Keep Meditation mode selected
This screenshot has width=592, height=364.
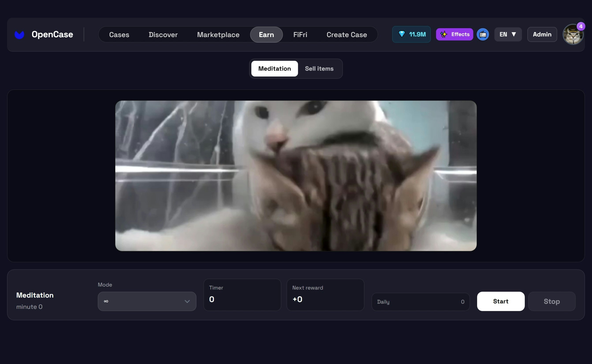click(275, 69)
